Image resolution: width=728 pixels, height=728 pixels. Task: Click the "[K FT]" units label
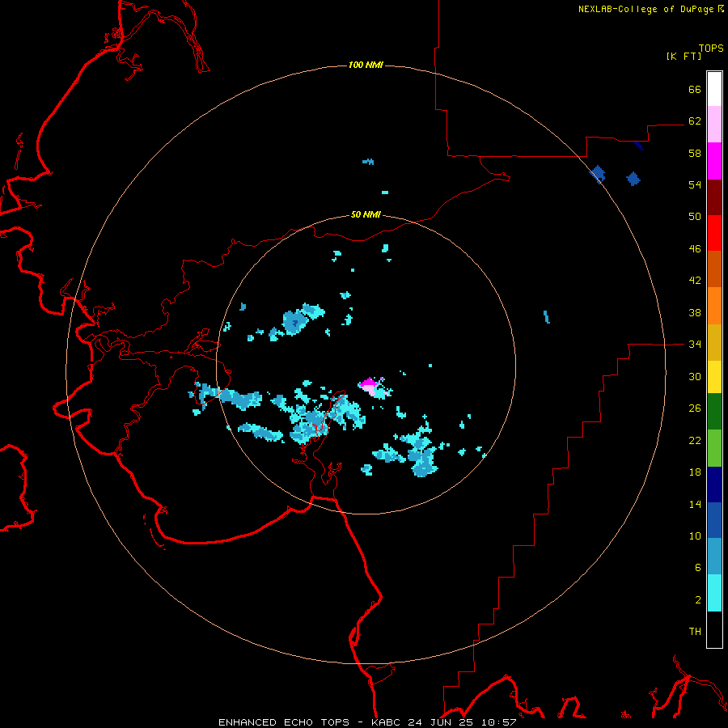(684, 56)
